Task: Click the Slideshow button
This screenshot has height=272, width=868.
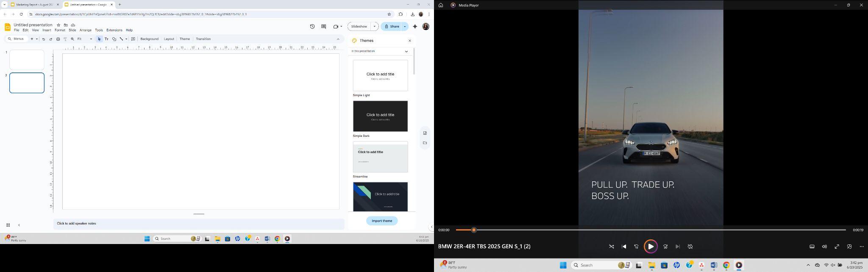Action: pos(359,26)
